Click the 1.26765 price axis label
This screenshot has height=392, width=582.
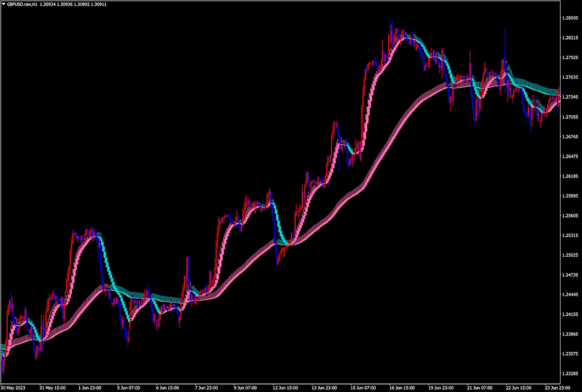coord(571,136)
